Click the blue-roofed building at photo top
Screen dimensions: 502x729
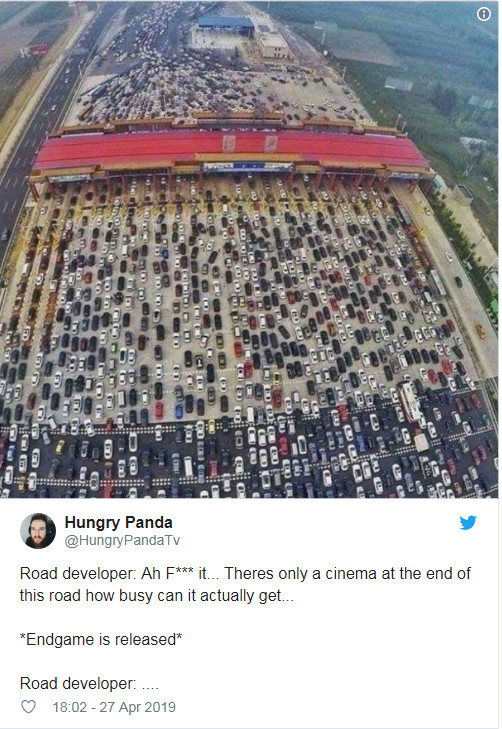(226, 24)
